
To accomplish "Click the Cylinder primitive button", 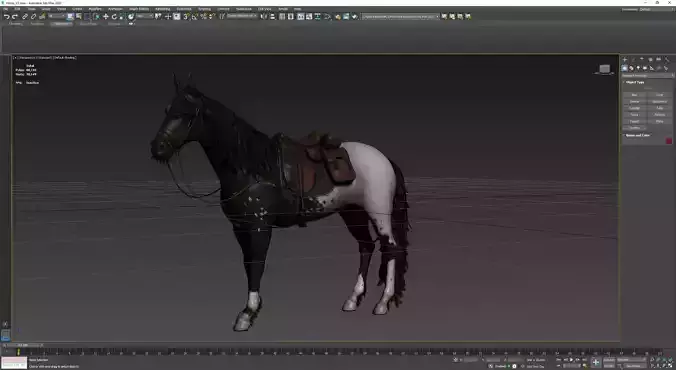I will [634, 108].
